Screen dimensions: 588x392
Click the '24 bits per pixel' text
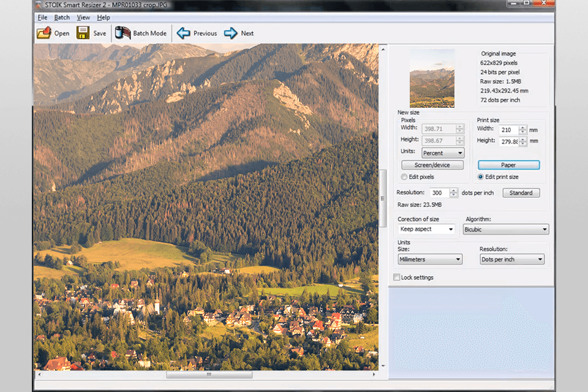pos(500,72)
